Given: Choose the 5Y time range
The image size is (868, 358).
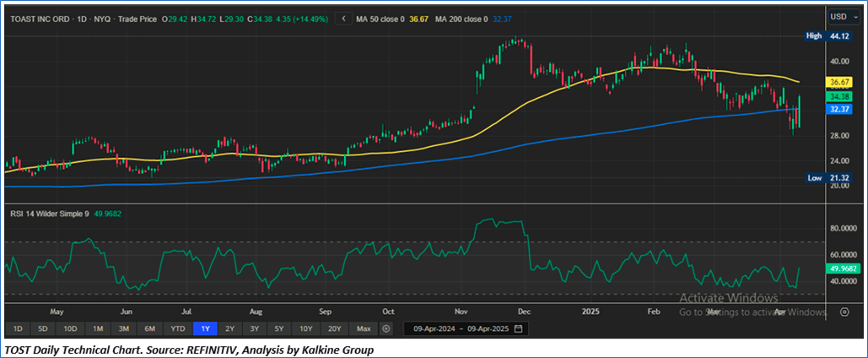Looking at the screenshot, I should [279, 329].
